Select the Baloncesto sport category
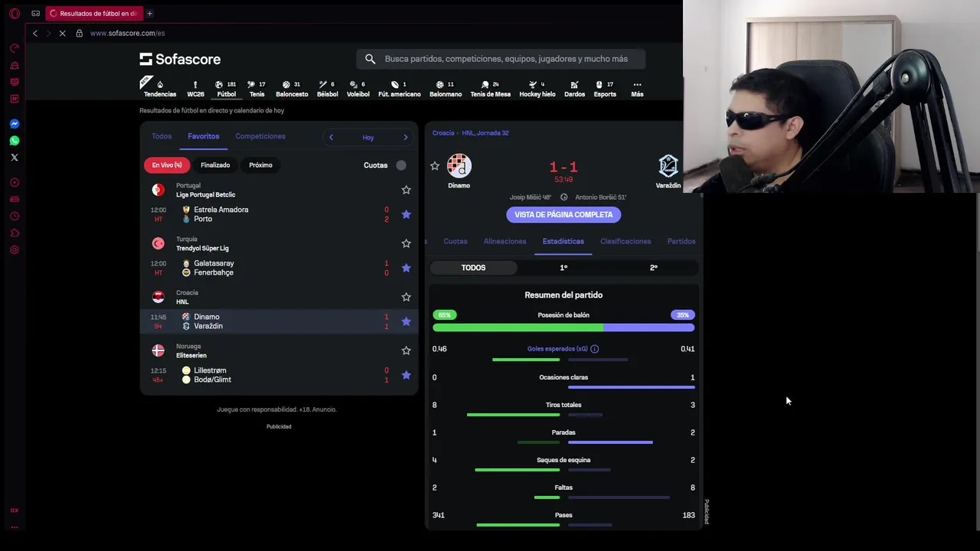The image size is (980, 551). (x=292, y=89)
